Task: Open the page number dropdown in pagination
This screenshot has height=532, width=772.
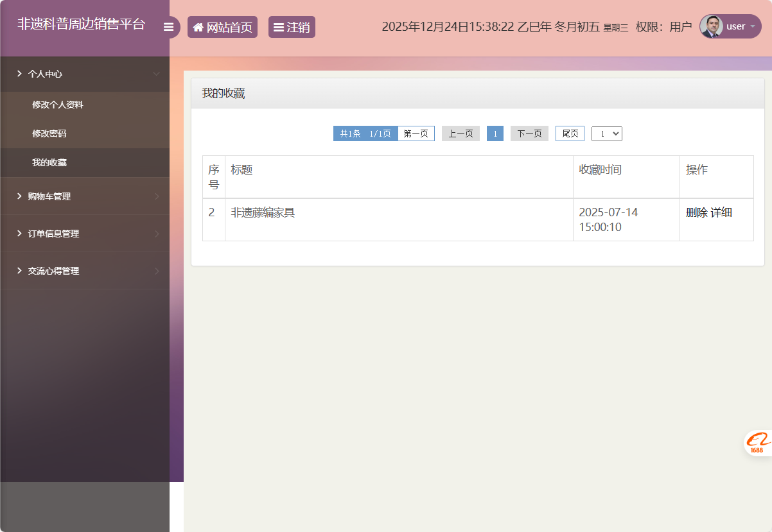Action: point(606,133)
